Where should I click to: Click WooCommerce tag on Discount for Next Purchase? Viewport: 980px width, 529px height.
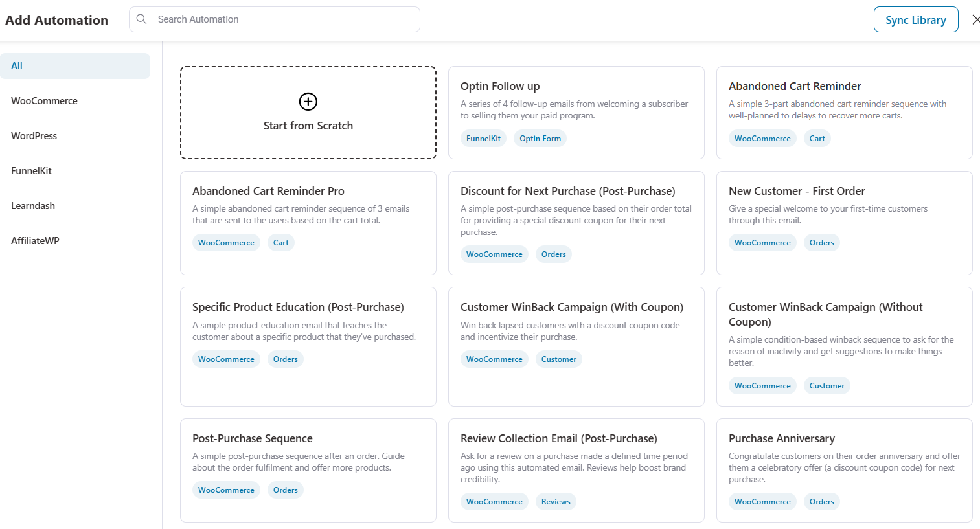coord(494,254)
